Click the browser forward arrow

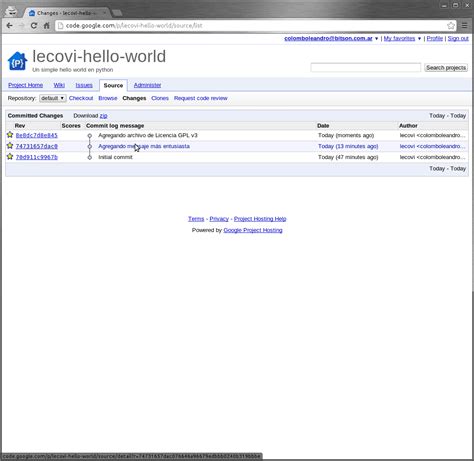(x=22, y=25)
